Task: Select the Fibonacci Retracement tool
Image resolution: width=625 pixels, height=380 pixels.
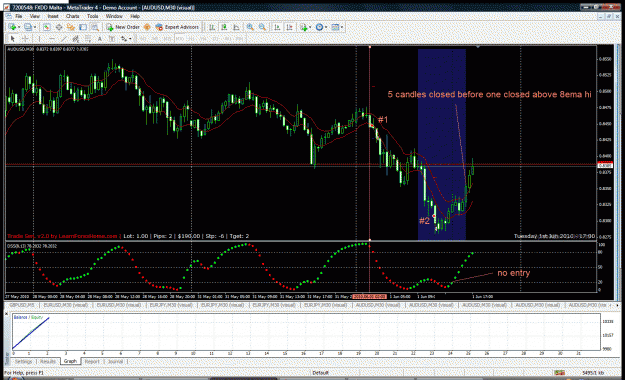Action: [88, 39]
